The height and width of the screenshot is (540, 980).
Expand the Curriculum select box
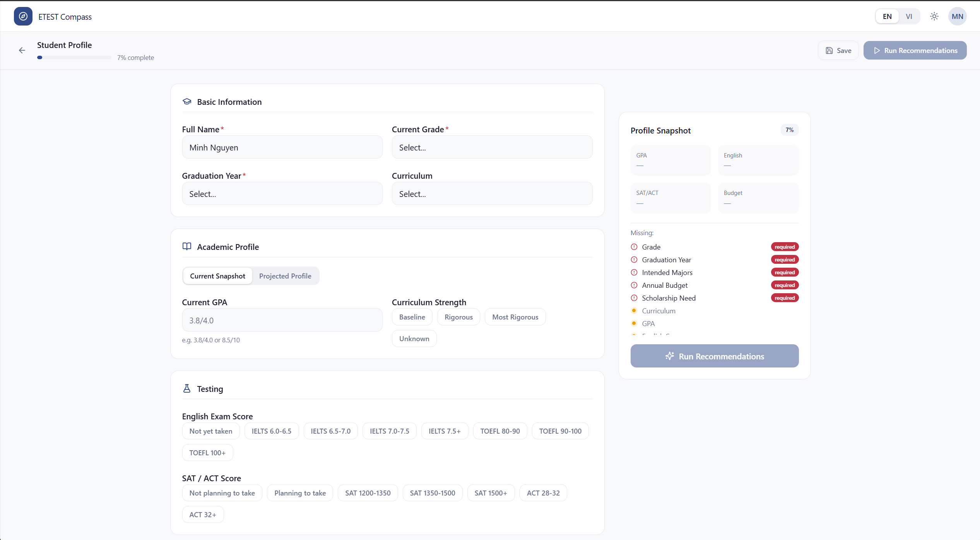click(x=492, y=194)
